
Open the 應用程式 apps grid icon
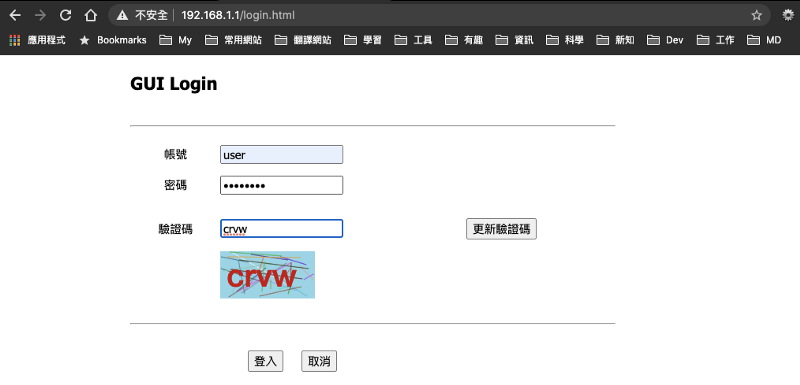pyautogui.click(x=15, y=40)
